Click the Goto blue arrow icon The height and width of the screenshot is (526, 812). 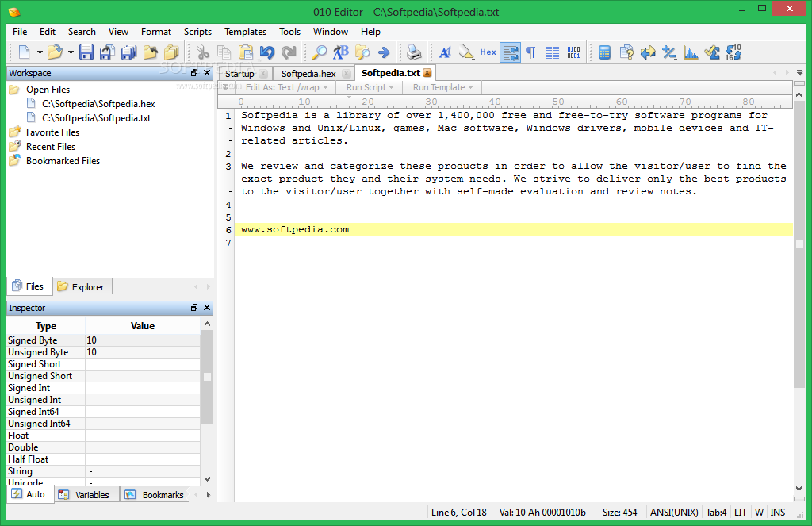pos(384,52)
